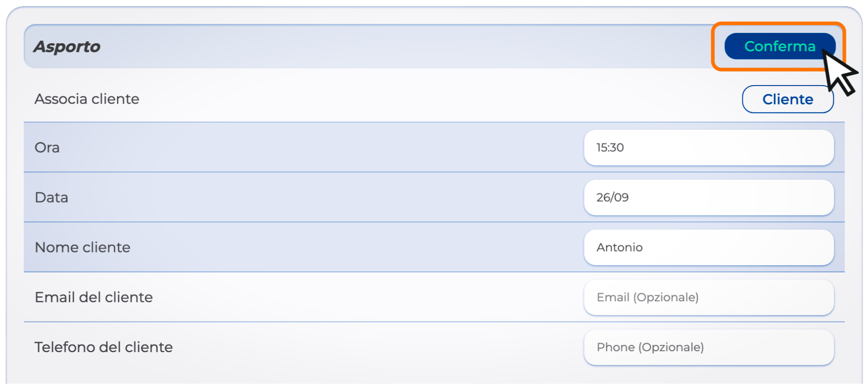Viewport: 868px width, 389px height.
Task: Click the Ora row label
Action: 47,148
